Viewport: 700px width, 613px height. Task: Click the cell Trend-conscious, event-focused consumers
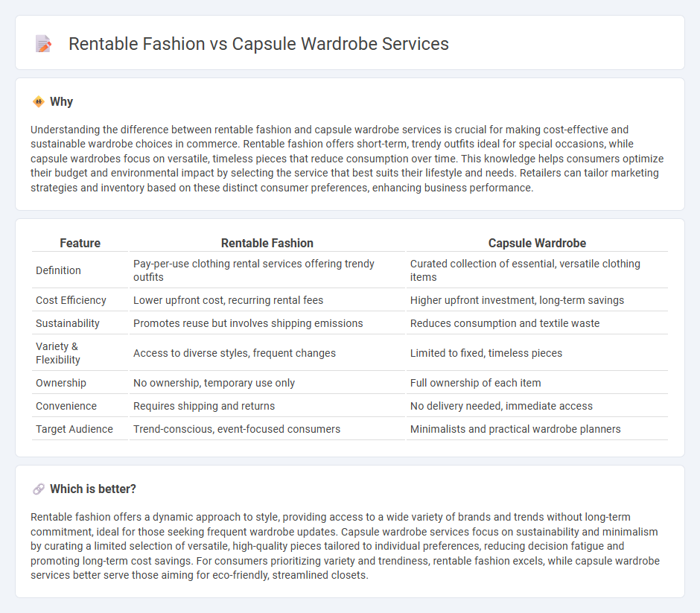[x=267, y=429]
